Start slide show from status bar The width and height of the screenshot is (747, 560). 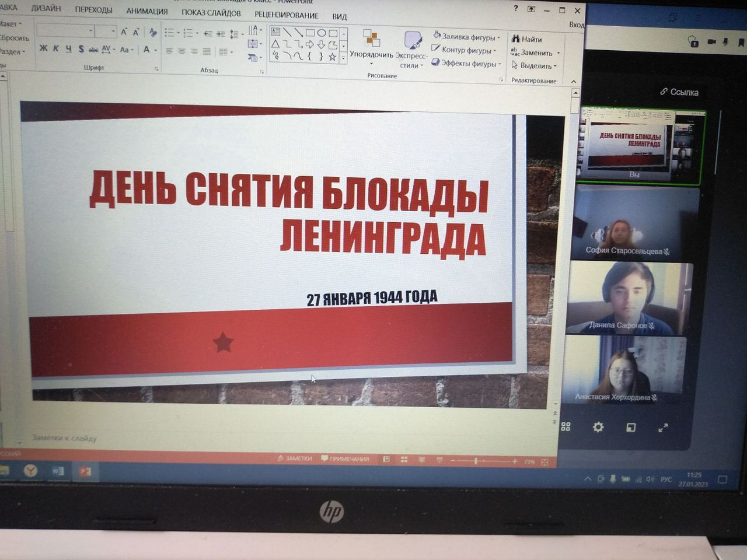(x=439, y=460)
